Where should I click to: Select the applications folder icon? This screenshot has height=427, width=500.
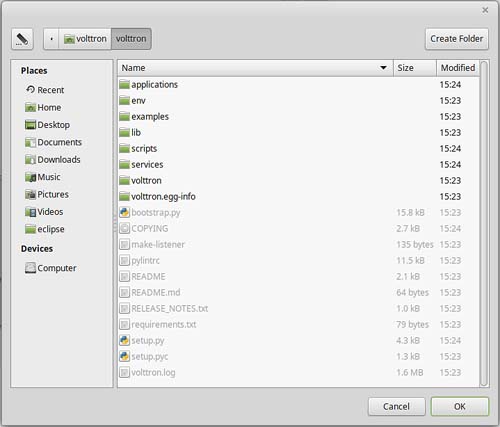(124, 84)
